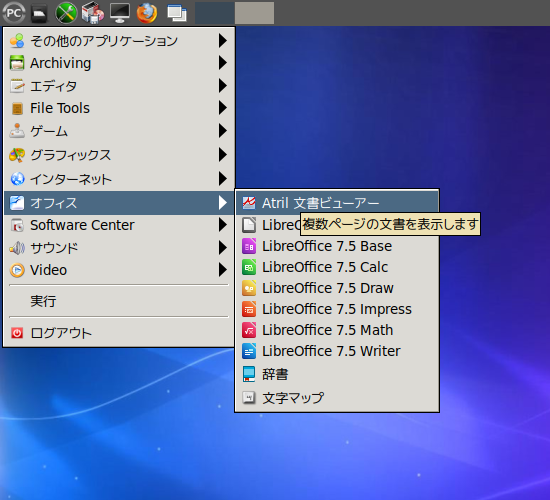This screenshot has height=500, width=550.
Task: Launch LibreOffice 7.5 Draw
Action: (x=337, y=288)
